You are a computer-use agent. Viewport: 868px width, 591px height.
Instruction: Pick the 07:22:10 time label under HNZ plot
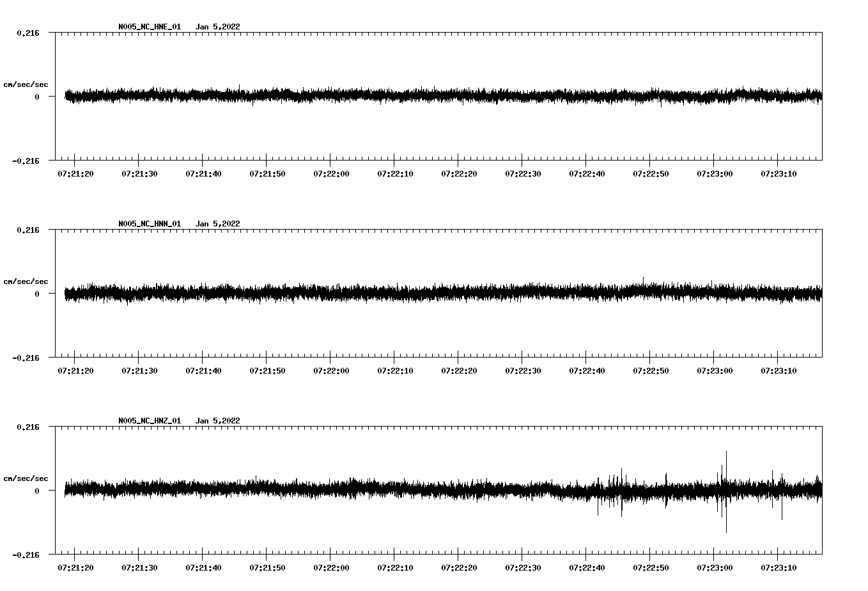coord(395,568)
